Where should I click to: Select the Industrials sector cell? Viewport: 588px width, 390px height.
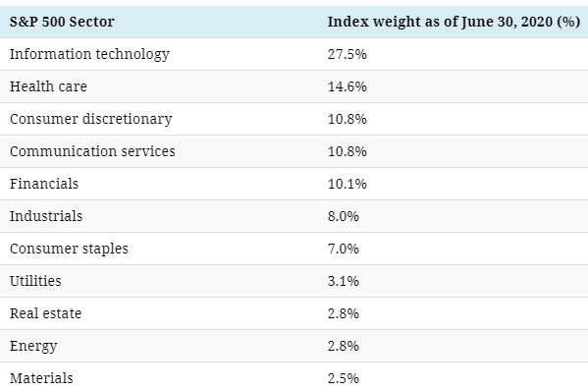[x=46, y=216]
